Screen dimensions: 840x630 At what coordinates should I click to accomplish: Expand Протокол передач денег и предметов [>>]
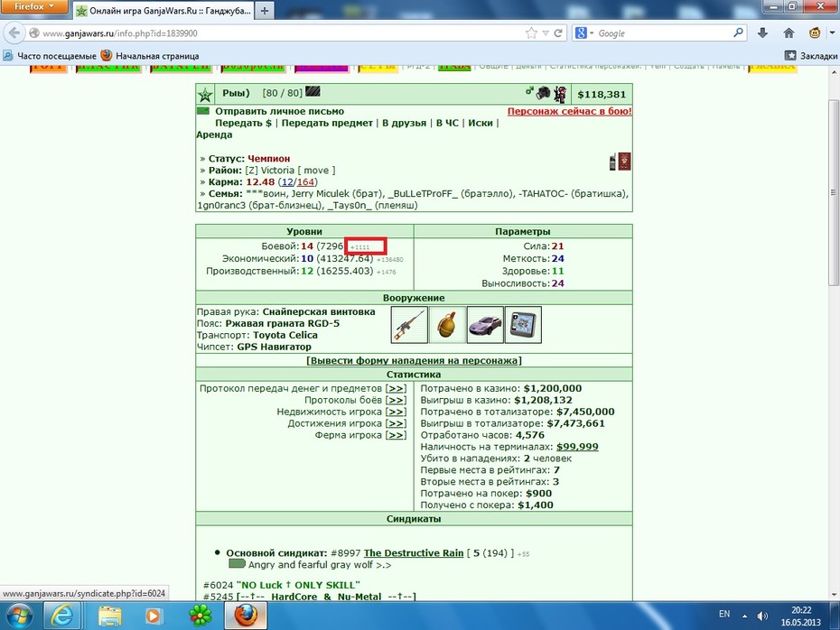(396, 389)
